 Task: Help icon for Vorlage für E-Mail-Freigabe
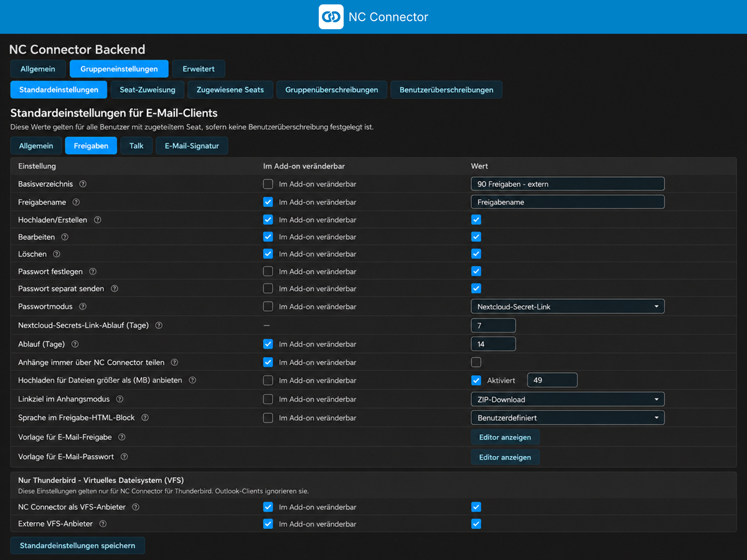122,437
